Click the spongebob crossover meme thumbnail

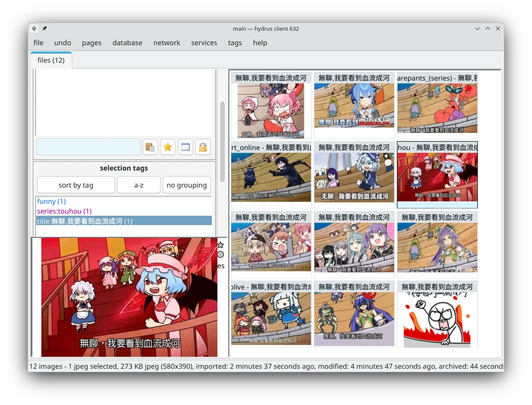(x=437, y=105)
